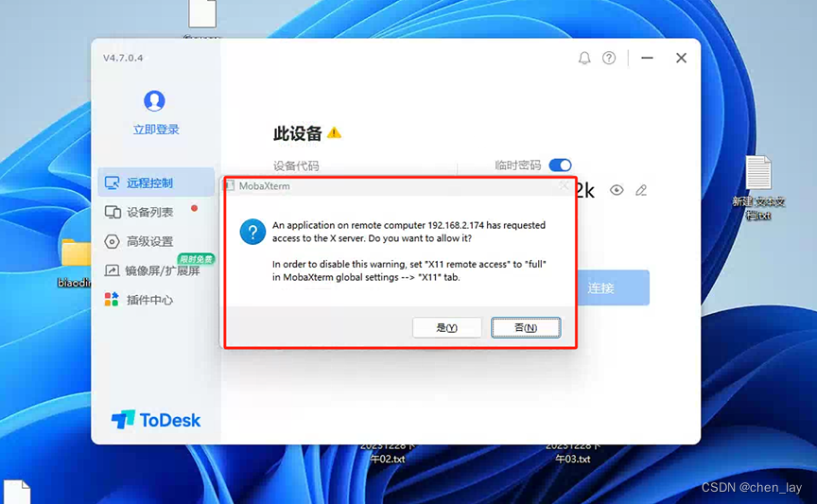Minimize the ToDesk window
This screenshot has height=504, width=817.
tap(647, 58)
